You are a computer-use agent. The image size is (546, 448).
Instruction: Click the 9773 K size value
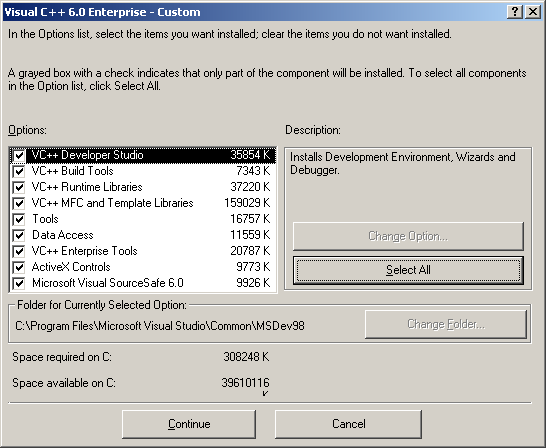point(253,267)
